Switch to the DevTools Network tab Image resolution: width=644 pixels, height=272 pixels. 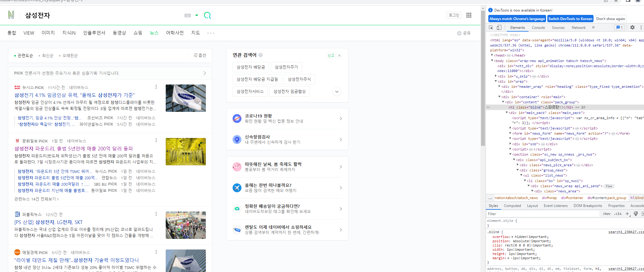[x=578, y=28]
